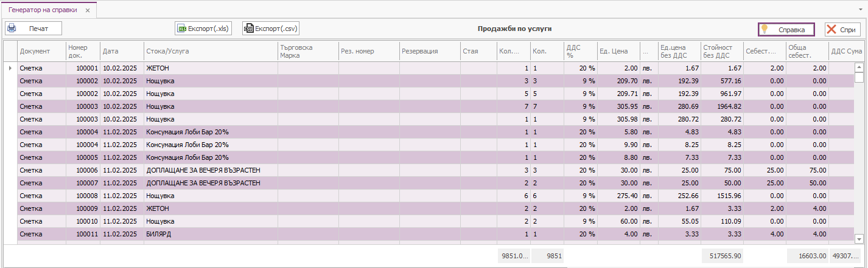Click the 517565.90 total summary cell
This screenshot has height=268, width=868.
click(721, 256)
